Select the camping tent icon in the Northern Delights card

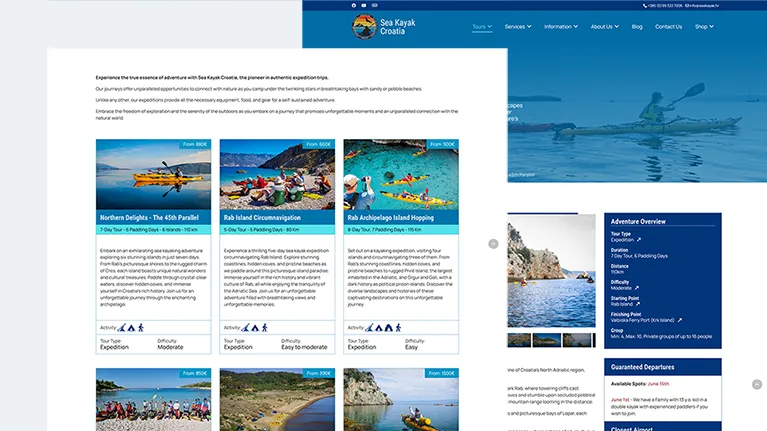pyautogui.click(x=131, y=328)
